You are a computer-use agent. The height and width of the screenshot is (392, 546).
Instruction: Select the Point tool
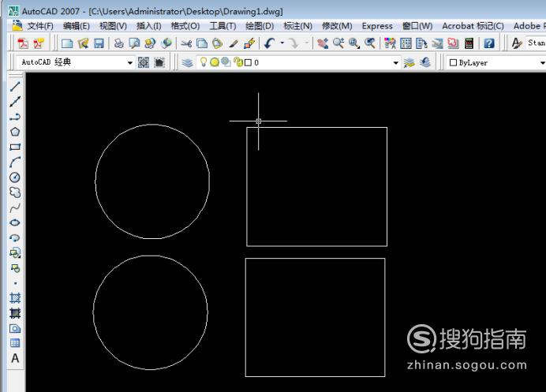tap(15, 283)
